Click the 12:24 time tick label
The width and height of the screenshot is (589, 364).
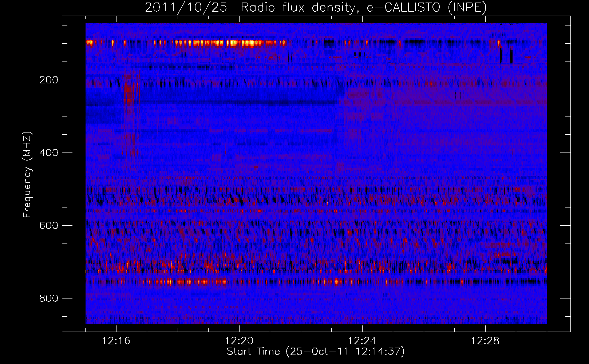click(x=362, y=341)
